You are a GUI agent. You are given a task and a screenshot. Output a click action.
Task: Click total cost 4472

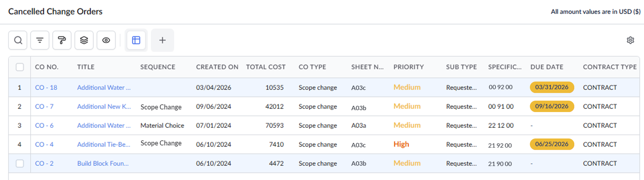pos(276,163)
